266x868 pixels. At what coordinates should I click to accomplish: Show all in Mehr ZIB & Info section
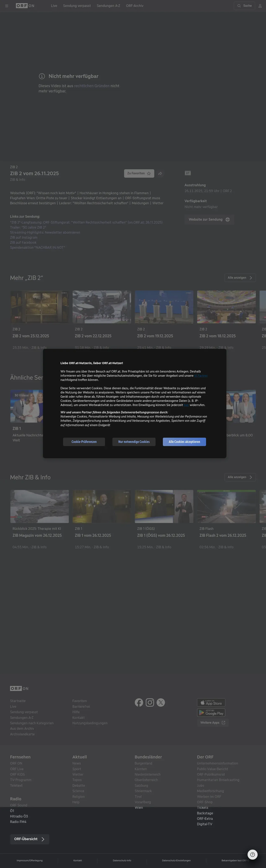tap(240, 477)
